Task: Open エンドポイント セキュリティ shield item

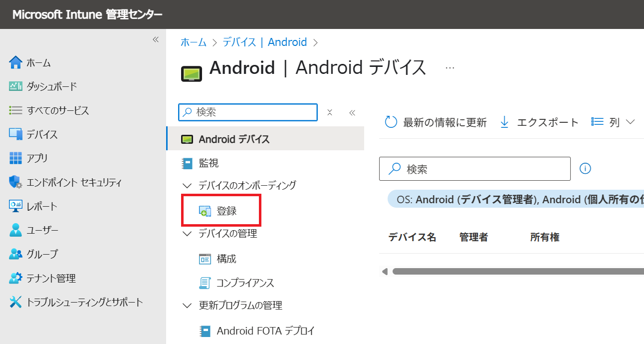Action: click(65, 182)
